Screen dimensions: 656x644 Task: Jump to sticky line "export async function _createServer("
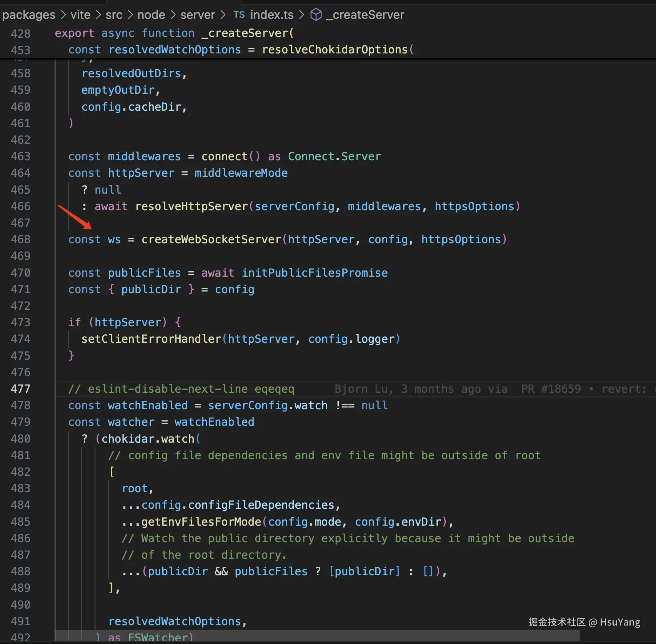point(174,33)
